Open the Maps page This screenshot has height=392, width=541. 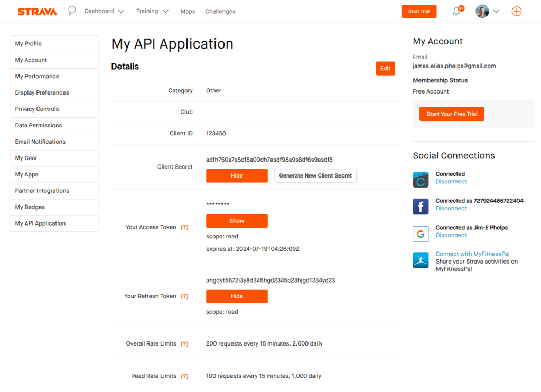click(188, 12)
